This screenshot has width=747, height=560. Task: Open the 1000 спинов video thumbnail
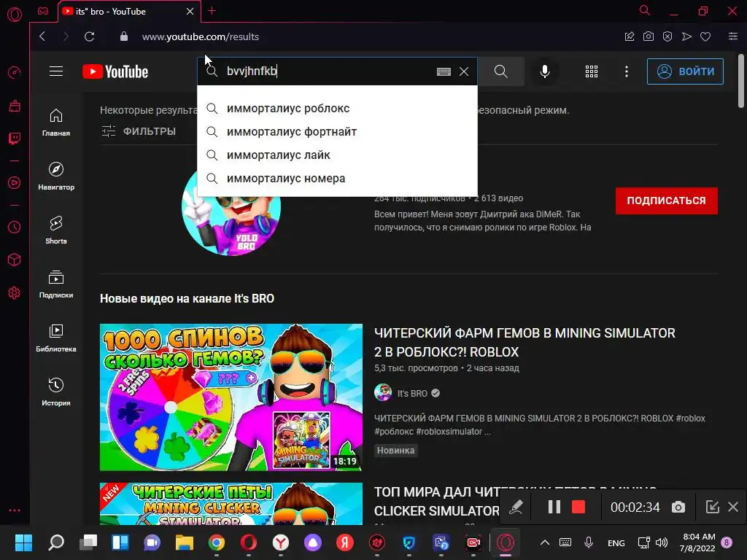point(231,397)
